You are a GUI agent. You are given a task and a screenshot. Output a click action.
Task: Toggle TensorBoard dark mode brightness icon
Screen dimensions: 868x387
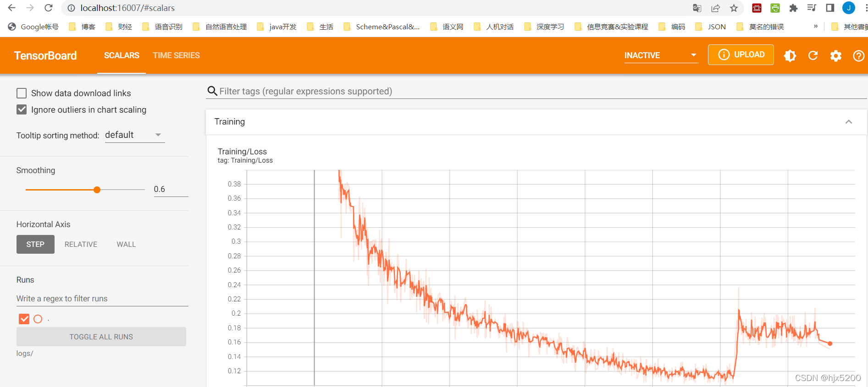click(x=790, y=56)
